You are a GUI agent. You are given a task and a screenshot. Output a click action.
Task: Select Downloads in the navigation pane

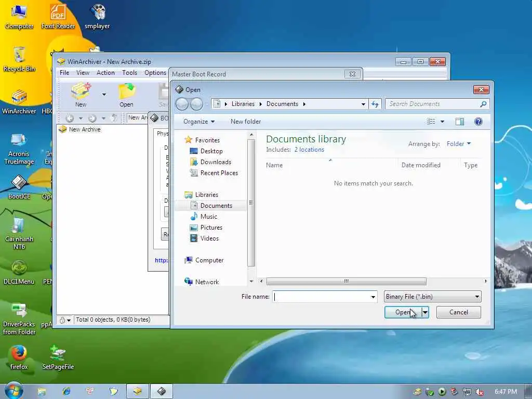click(x=216, y=162)
